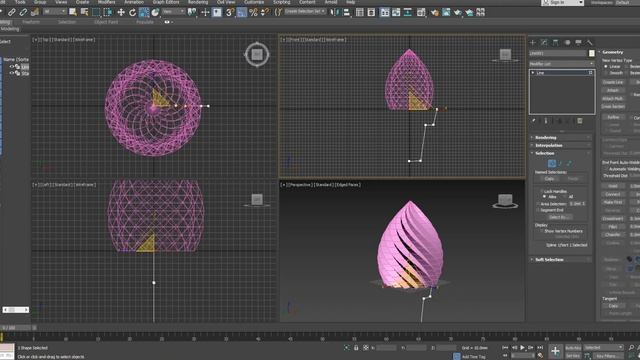
Task: Activate the Select and Move tool
Action: tap(121, 13)
